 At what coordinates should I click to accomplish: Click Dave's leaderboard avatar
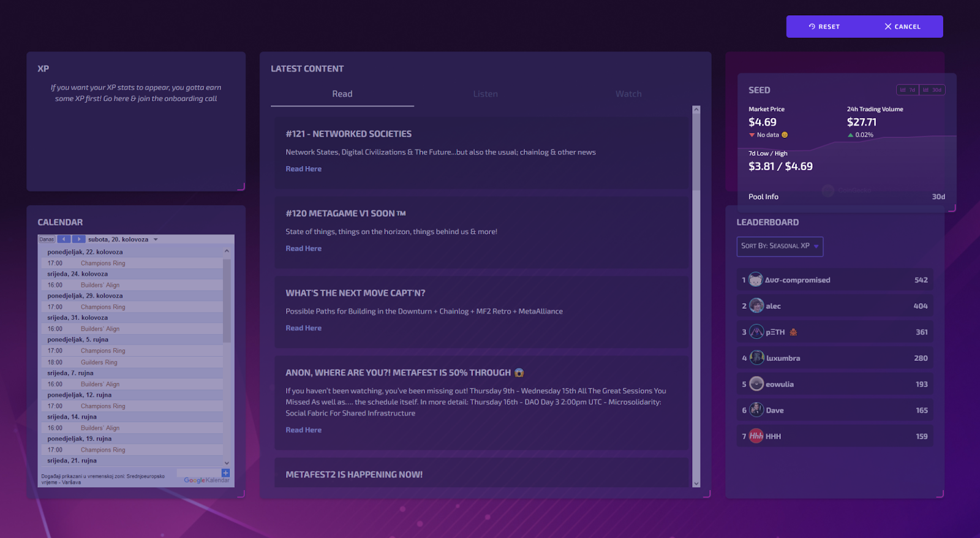point(756,410)
